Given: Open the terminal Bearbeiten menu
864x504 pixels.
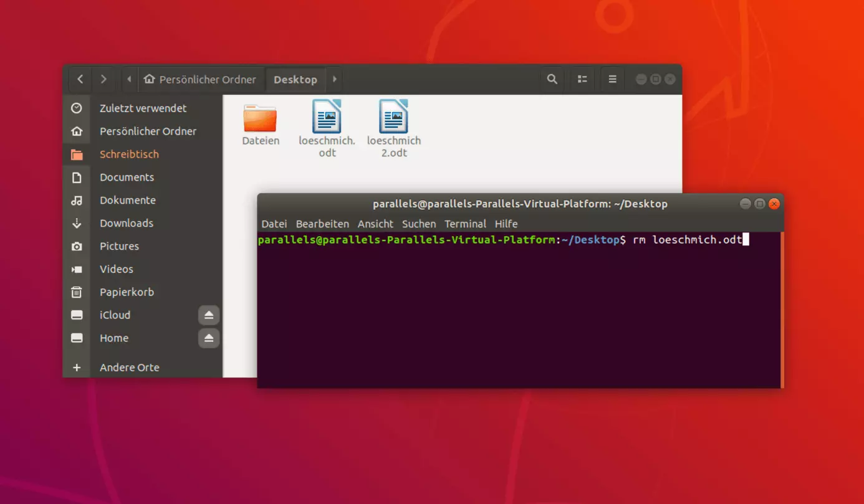Looking at the screenshot, I should coord(322,224).
